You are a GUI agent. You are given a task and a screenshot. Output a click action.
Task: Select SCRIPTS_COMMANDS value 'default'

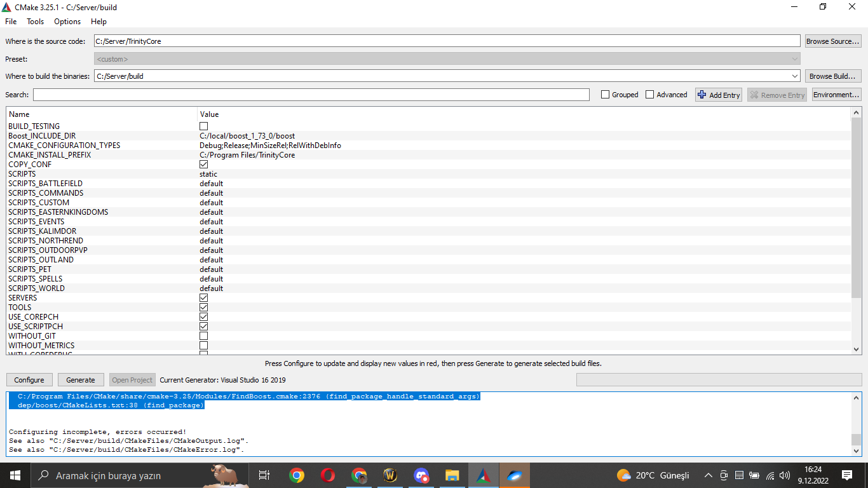(212, 193)
